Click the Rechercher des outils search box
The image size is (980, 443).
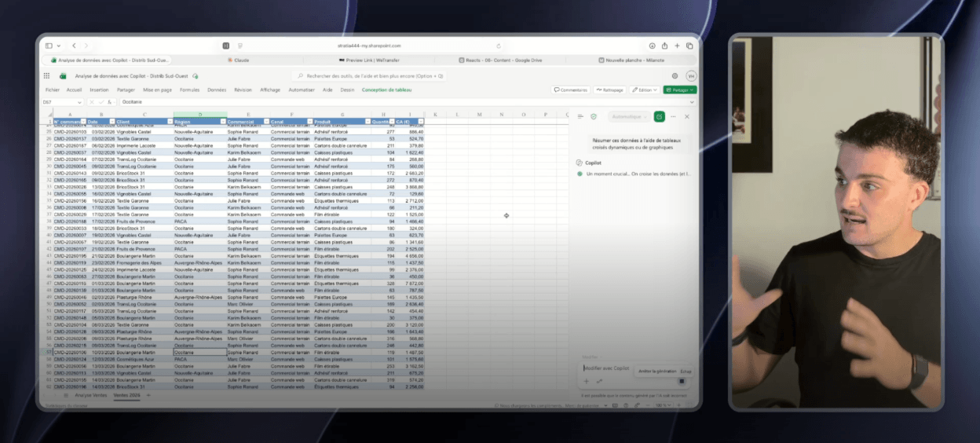coord(369,76)
